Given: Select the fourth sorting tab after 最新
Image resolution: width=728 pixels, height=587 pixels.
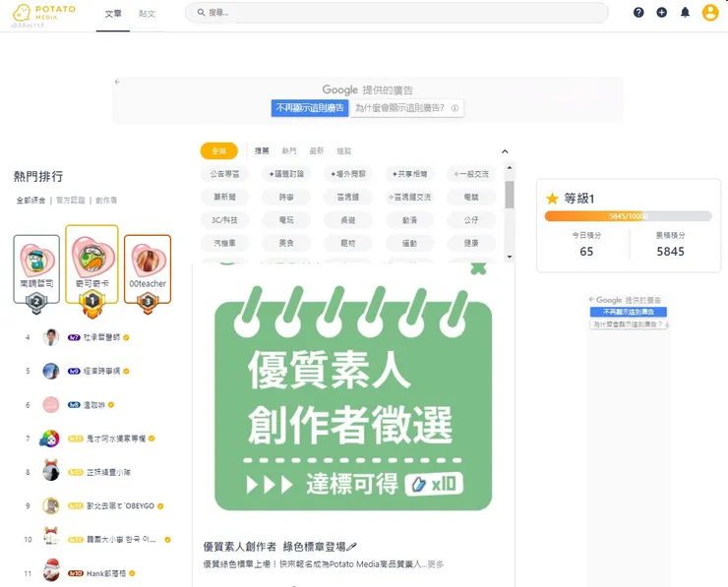Looking at the screenshot, I should [343, 150].
